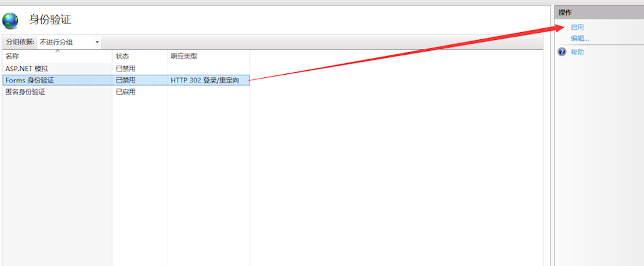Click the HTTP 302 登录/重定向 cell
The image size is (644, 266).
(205, 81)
